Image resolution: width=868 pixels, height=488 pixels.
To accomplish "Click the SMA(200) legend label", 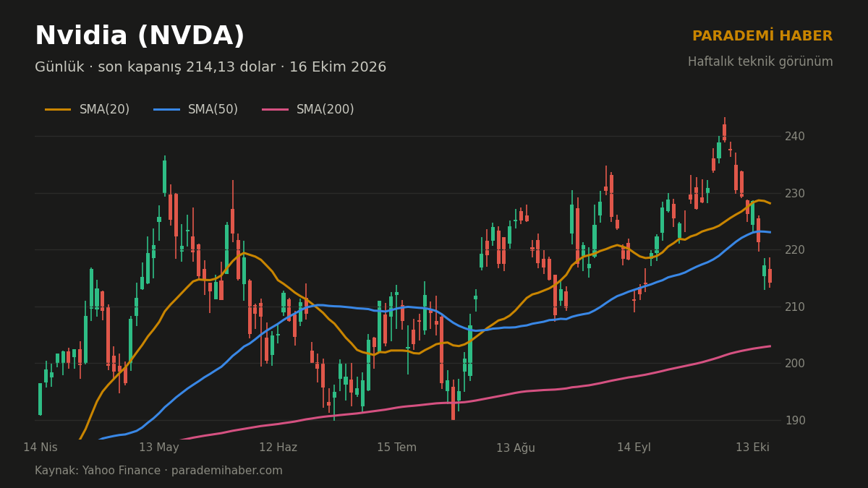I will [x=325, y=110].
